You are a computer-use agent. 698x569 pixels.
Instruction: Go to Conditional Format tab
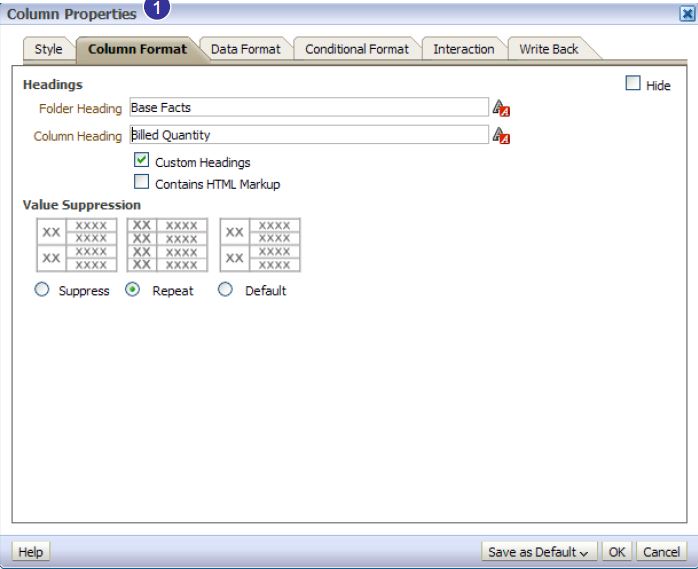[357, 49]
